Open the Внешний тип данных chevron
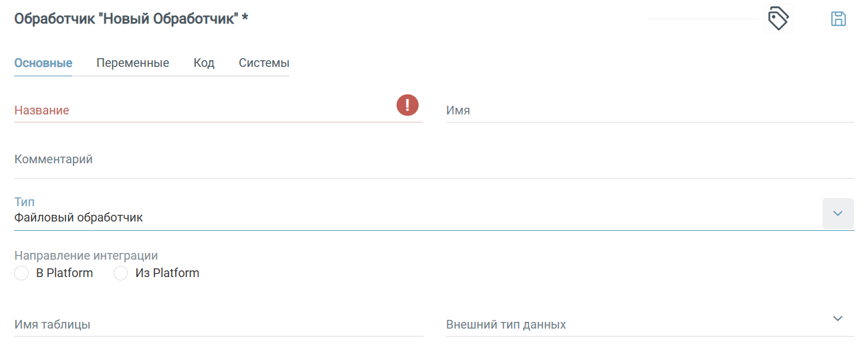Image resolution: width=868 pixels, height=352 pixels. pyautogui.click(x=838, y=318)
